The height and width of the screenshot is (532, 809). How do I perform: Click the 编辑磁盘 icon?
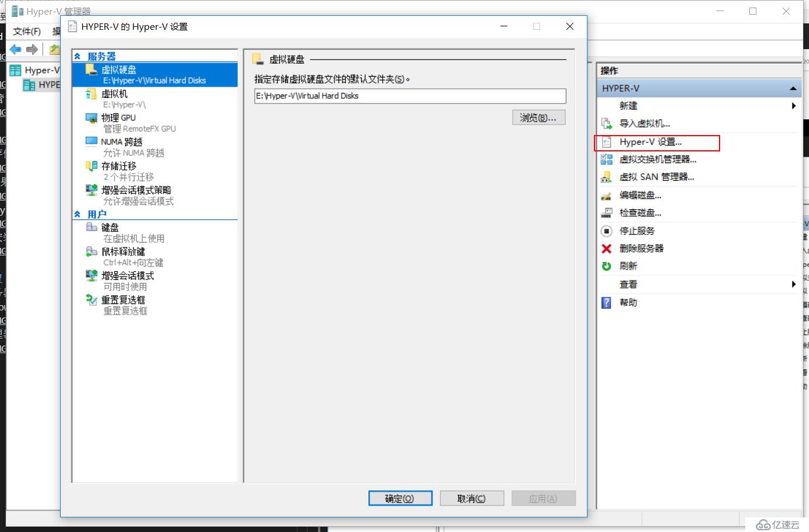click(x=607, y=196)
